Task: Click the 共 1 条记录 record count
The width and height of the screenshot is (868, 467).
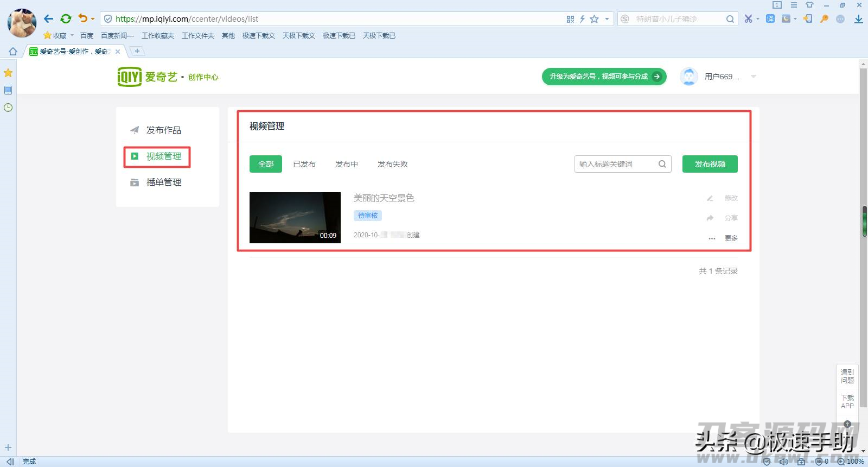Action: (x=718, y=271)
